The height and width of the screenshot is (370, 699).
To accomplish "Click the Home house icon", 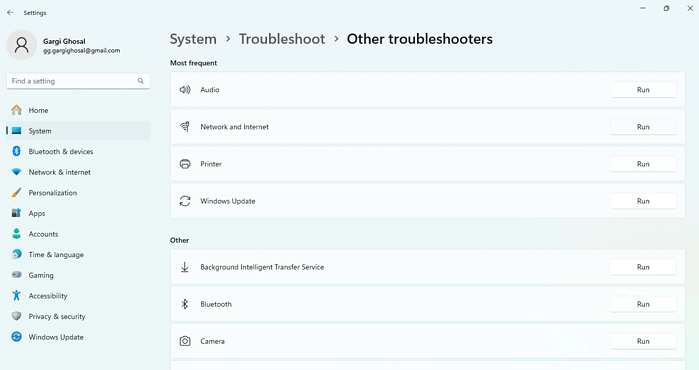I will tap(16, 110).
